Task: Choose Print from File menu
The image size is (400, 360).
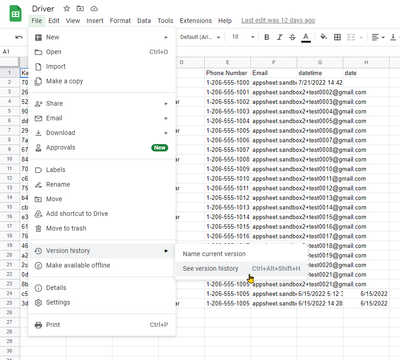Action: point(102,325)
